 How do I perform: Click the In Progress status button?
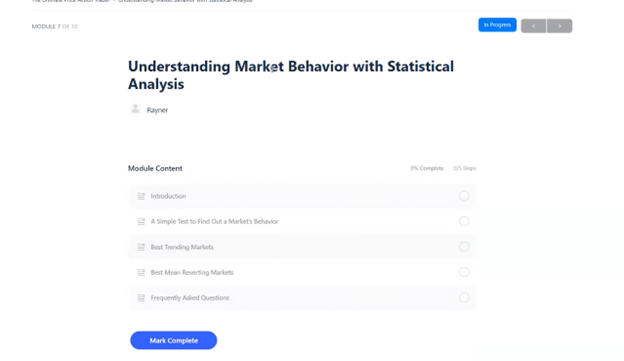(497, 25)
